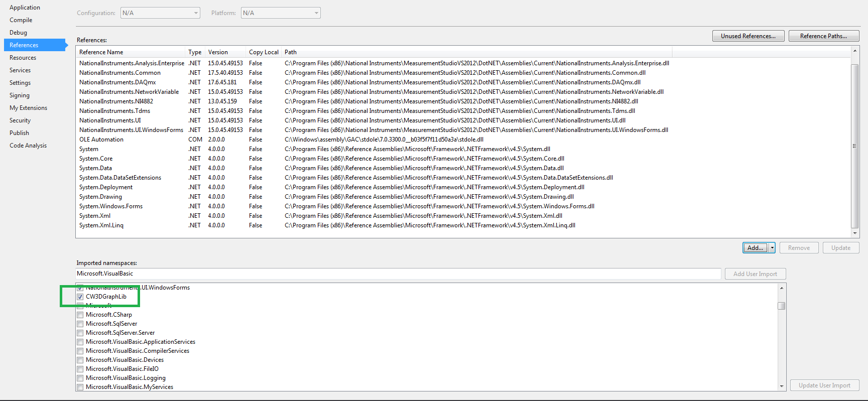Switch to the Compile tab
This screenshot has height=401, width=868.
click(x=21, y=20)
